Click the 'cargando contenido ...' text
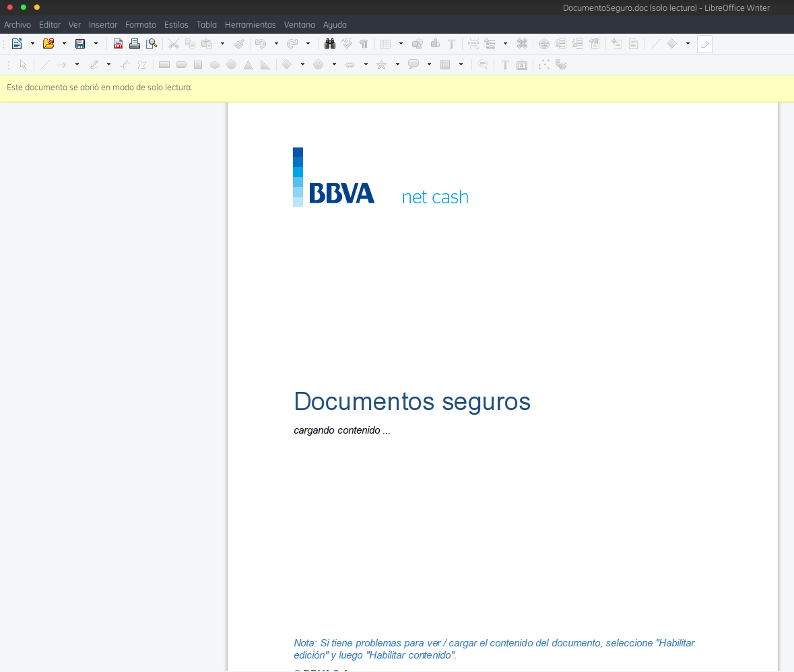794x672 pixels. (x=342, y=430)
